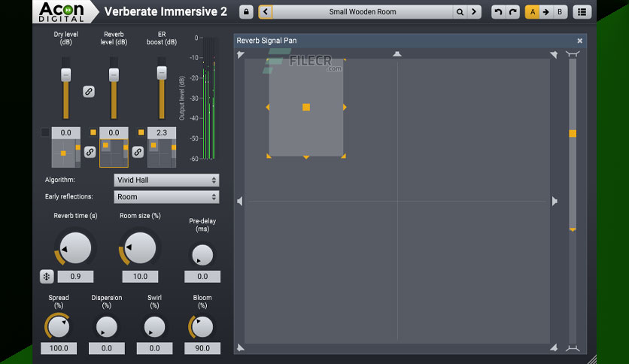
Task: Click right width handle of pan box
Action: click(345, 107)
